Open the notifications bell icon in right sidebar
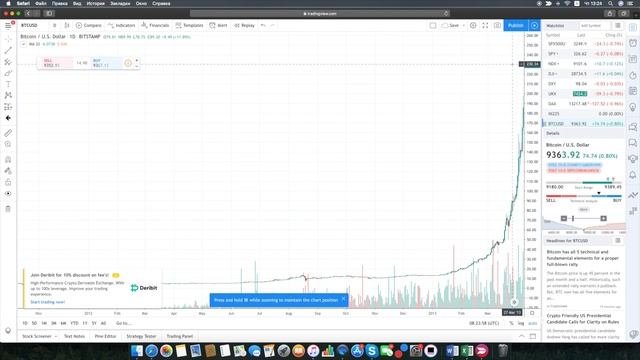The height and width of the screenshot is (360, 640). (633, 175)
